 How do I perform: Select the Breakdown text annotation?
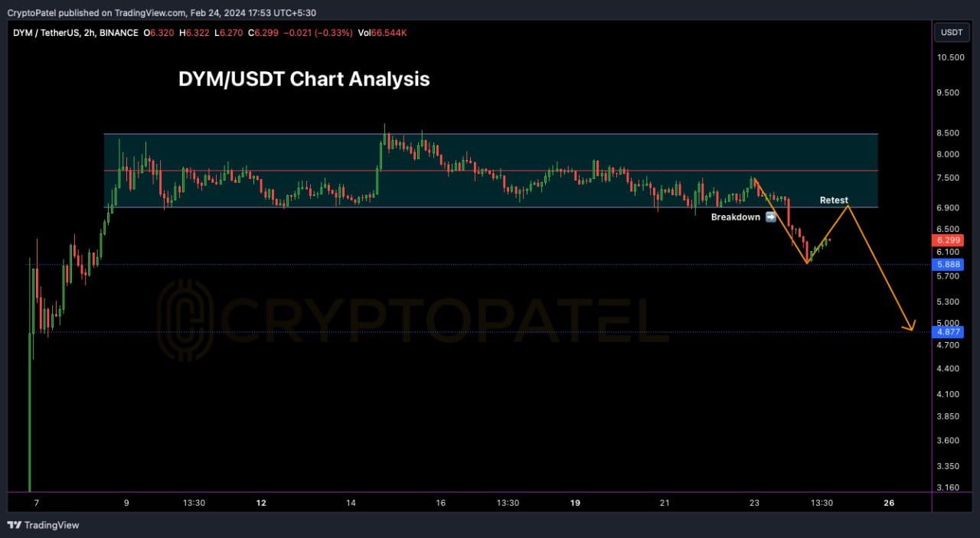(735, 217)
